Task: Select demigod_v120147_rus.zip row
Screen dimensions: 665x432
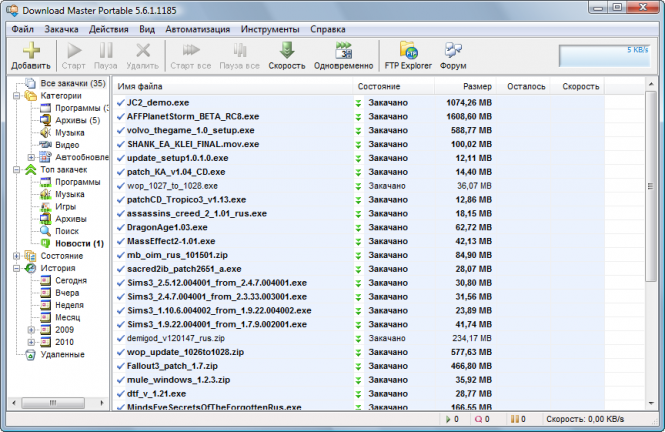Action: (359, 338)
